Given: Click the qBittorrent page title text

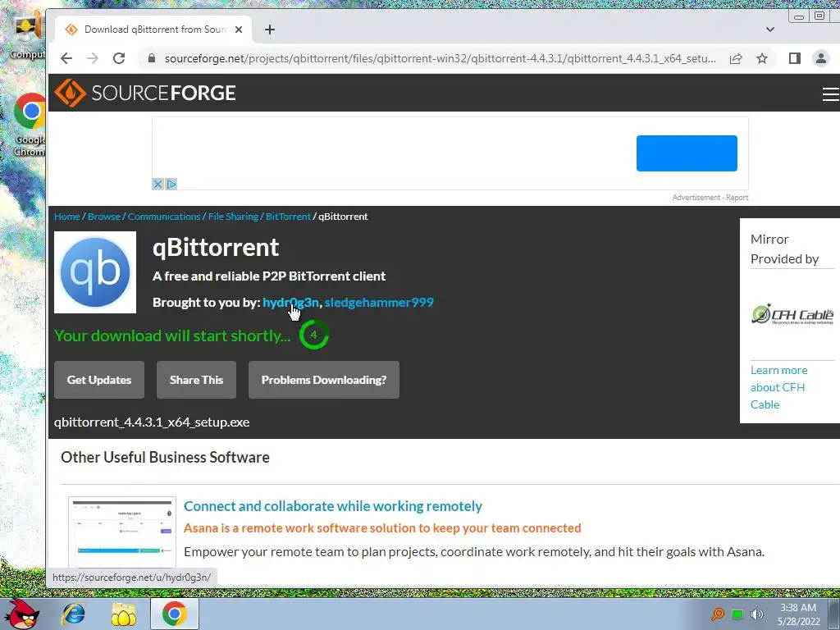Looking at the screenshot, I should click(x=216, y=248).
